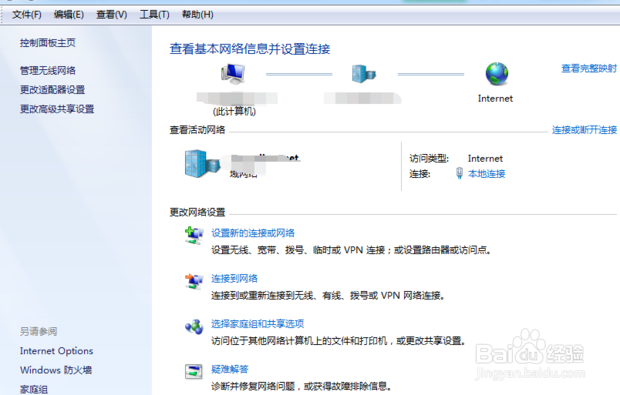Click the homegroup sharing spheres icon

click(194, 327)
